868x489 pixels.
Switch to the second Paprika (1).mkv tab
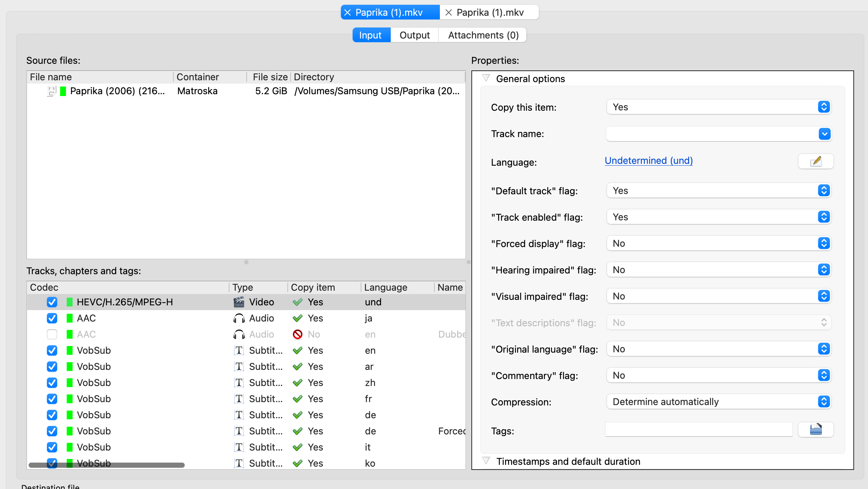click(x=490, y=12)
